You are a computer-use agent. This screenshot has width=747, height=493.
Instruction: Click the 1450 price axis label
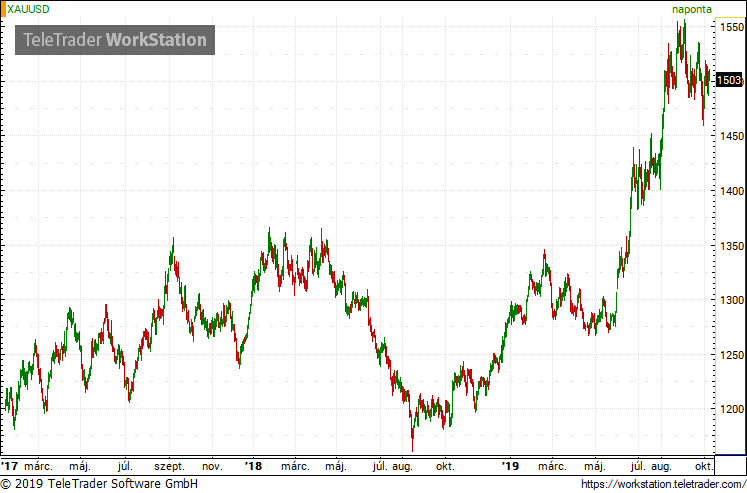coord(732,136)
